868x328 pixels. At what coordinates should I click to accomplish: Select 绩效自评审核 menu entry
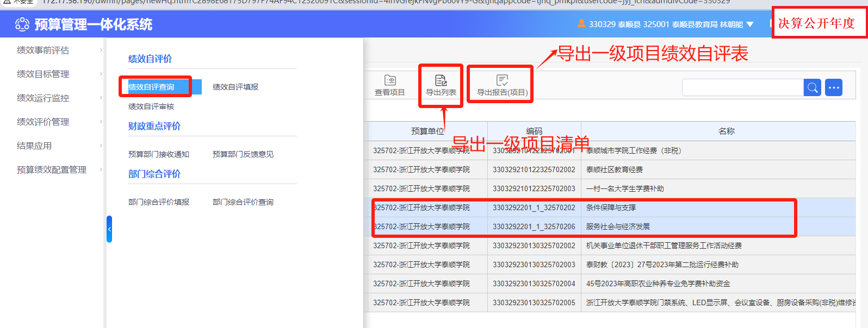(x=151, y=106)
